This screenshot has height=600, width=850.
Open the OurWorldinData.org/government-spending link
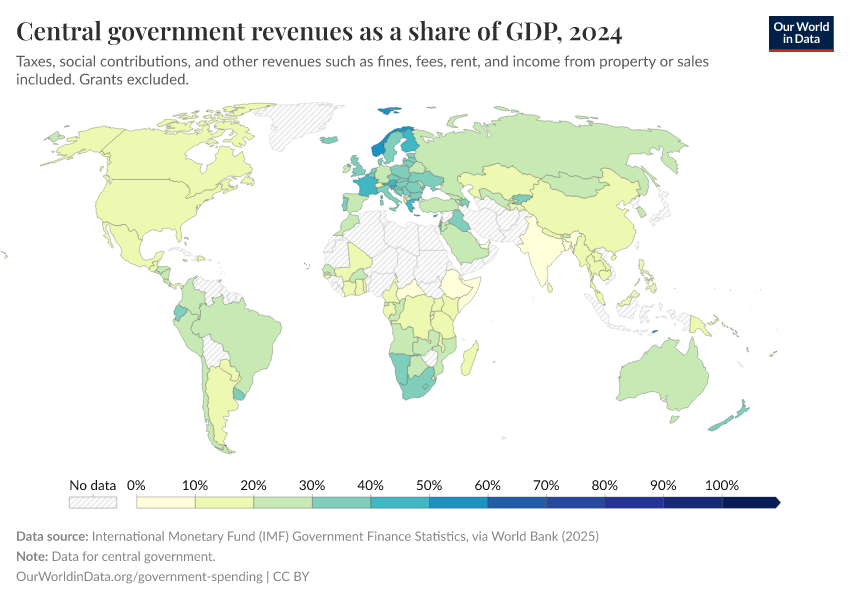click(139, 577)
